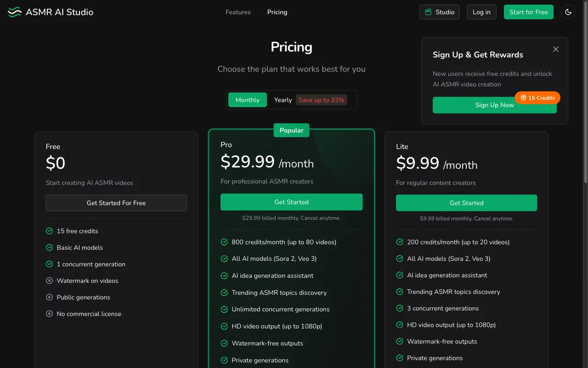Click the $9.99 /month price text
The width and height of the screenshot is (588, 368).
437,163
